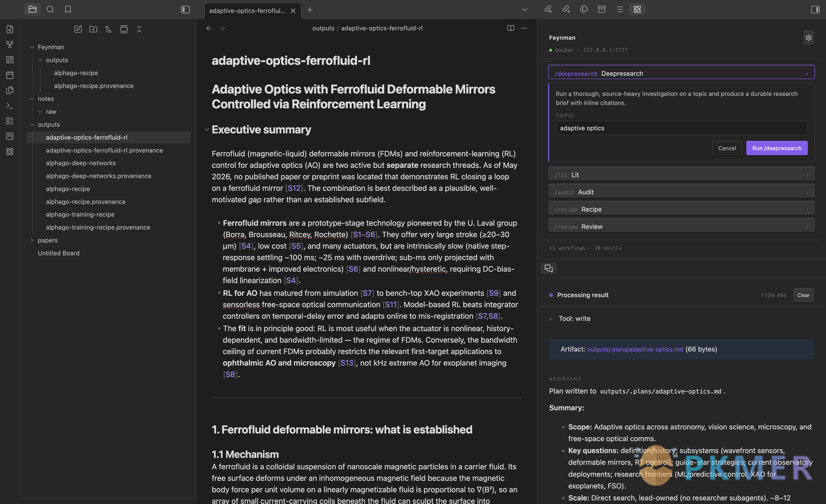Open command palette terminal icon
This screenshot has width=826, height=504.
[10, 105]
